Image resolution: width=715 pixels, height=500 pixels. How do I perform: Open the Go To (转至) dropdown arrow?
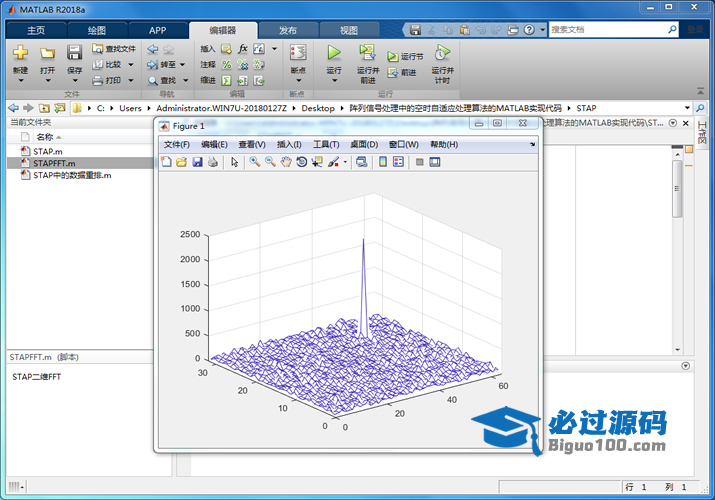182,65
